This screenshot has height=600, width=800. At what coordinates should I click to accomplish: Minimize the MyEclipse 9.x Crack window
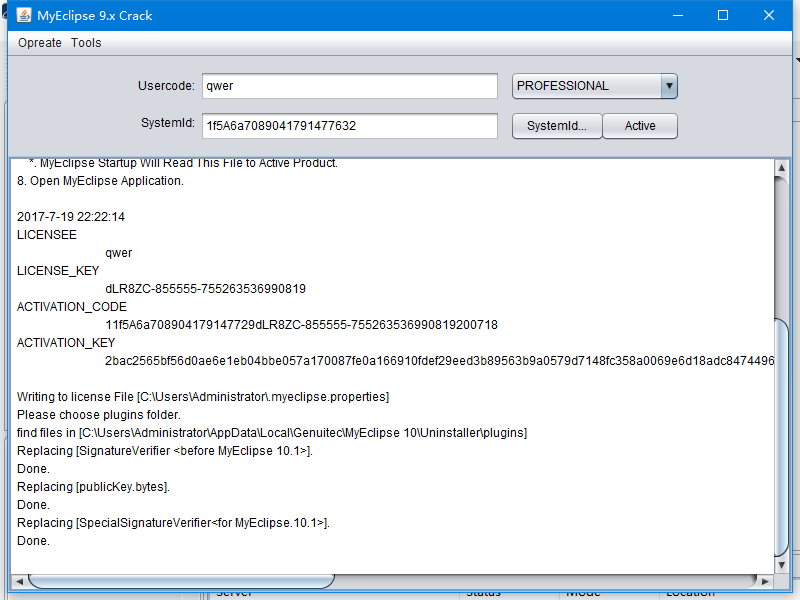[x=678, y=15]
